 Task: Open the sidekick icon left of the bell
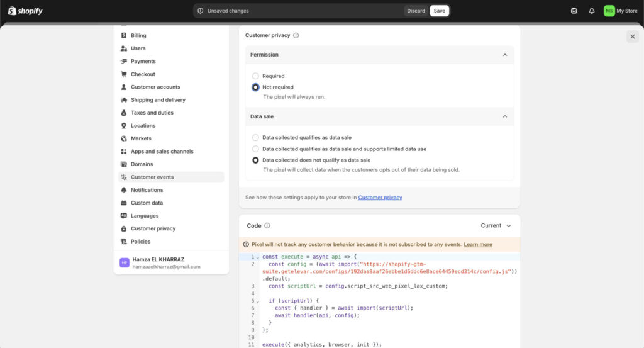click(574, 11)
